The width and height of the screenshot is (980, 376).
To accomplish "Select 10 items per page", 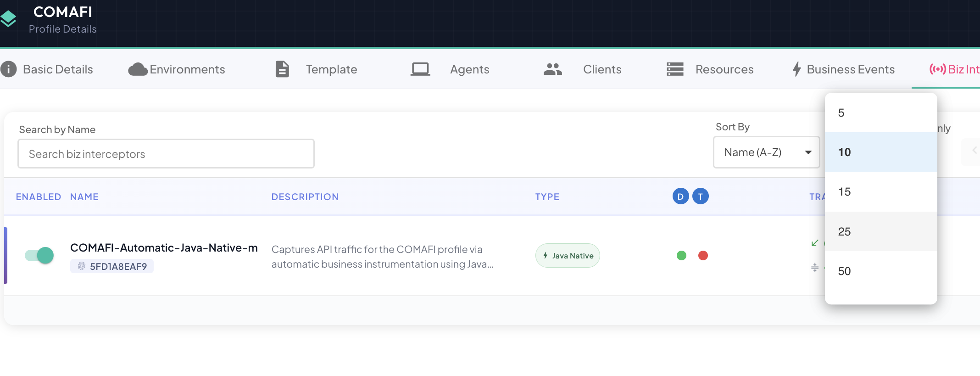I will coord(881,152).
